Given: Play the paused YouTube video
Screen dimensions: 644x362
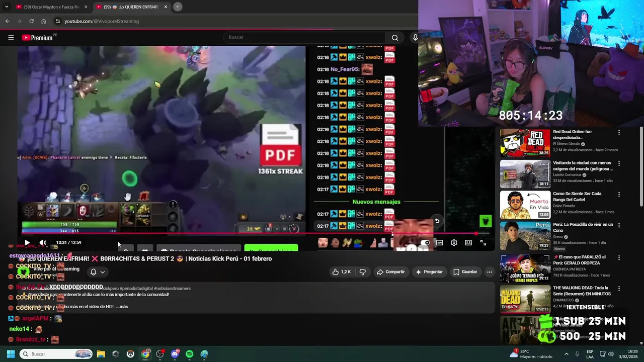Looking at the screenshot, I should (x=27, y=243).
